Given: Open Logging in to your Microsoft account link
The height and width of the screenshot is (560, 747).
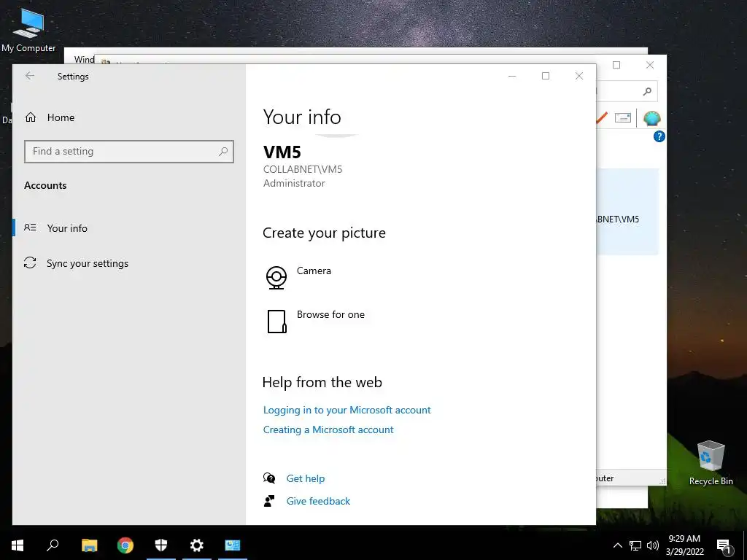Looking at the screenshot, I should tap(347, 410).
